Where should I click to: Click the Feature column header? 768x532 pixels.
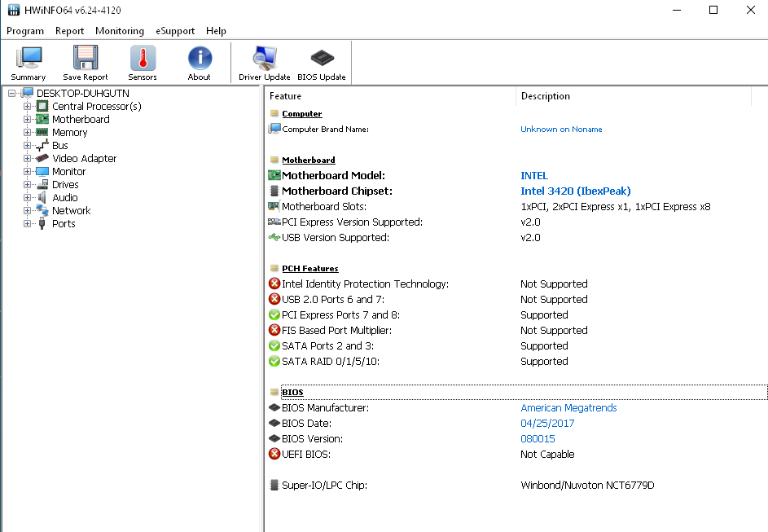[390, 96]
